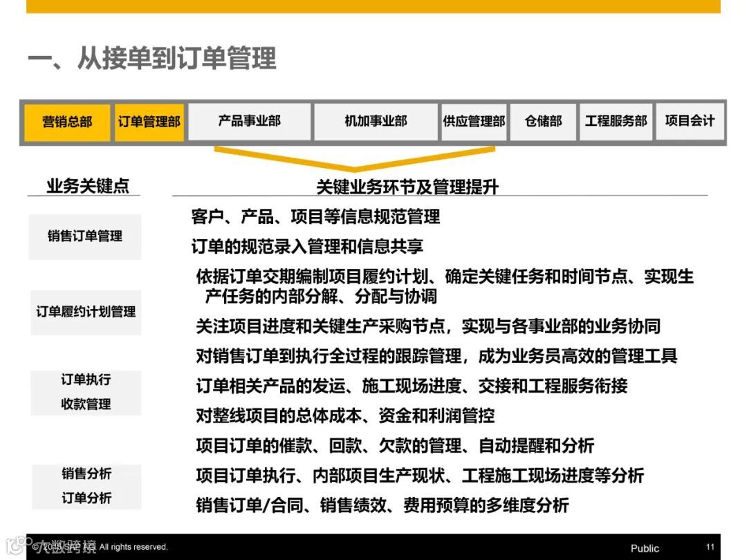Click line 客户、产品、项目等信息规范管理
Screen dimensions: 747x560
(x=315, y=216)
